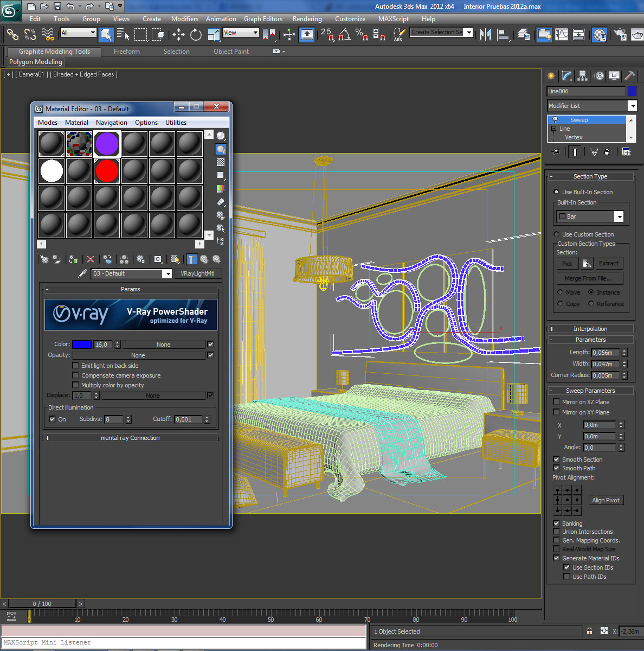Click the Line006 object color swatch
This screenshot has height=651, width=644.
tap(632, 91)
